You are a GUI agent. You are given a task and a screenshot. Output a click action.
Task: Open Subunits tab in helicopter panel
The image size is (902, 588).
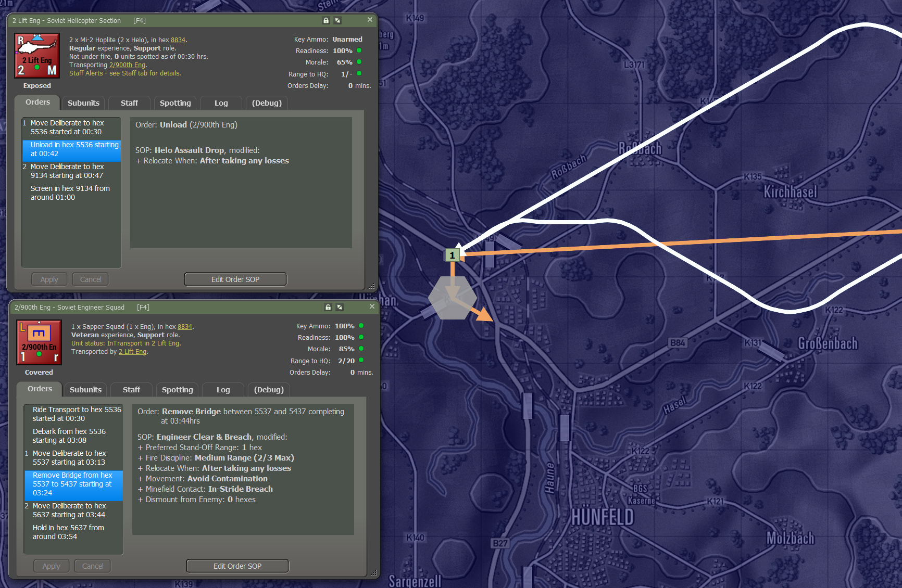(x=83, y=103)
